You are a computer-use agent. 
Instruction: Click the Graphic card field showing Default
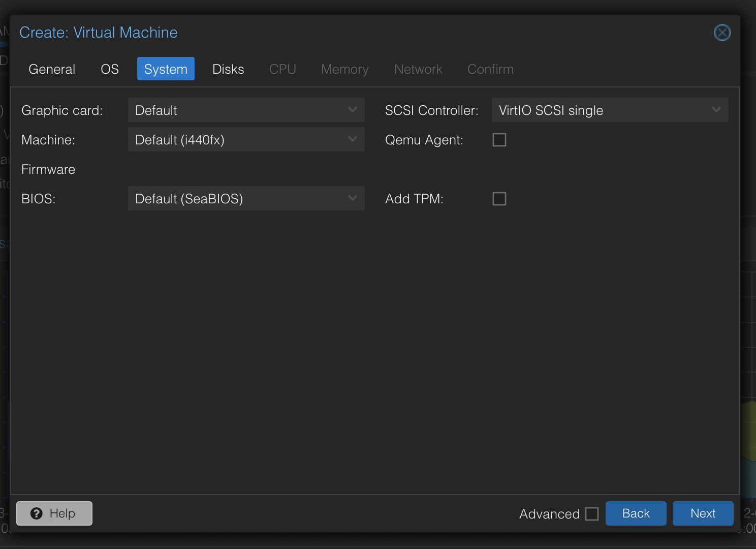pos(246,110)
